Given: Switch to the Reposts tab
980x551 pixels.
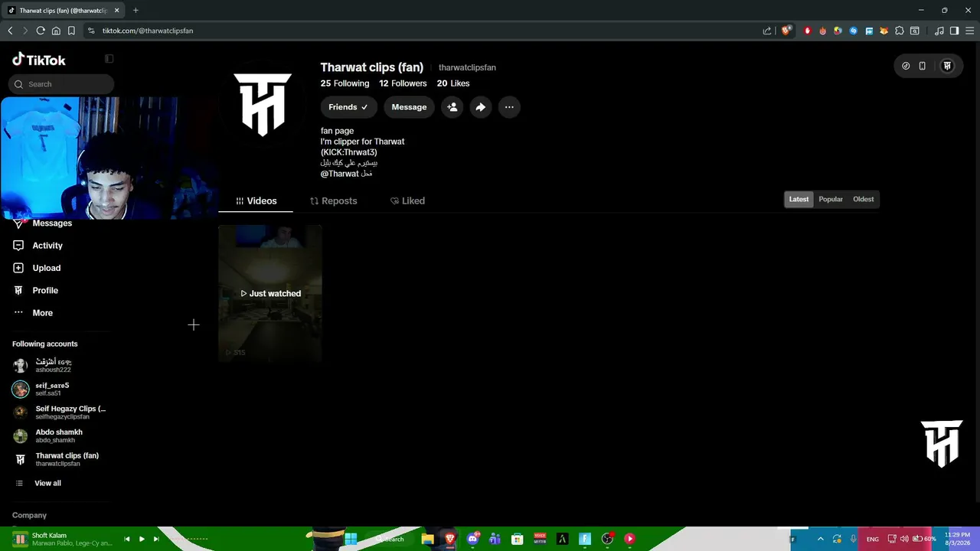Looking at the screenshot, I should tap(333, 201).
